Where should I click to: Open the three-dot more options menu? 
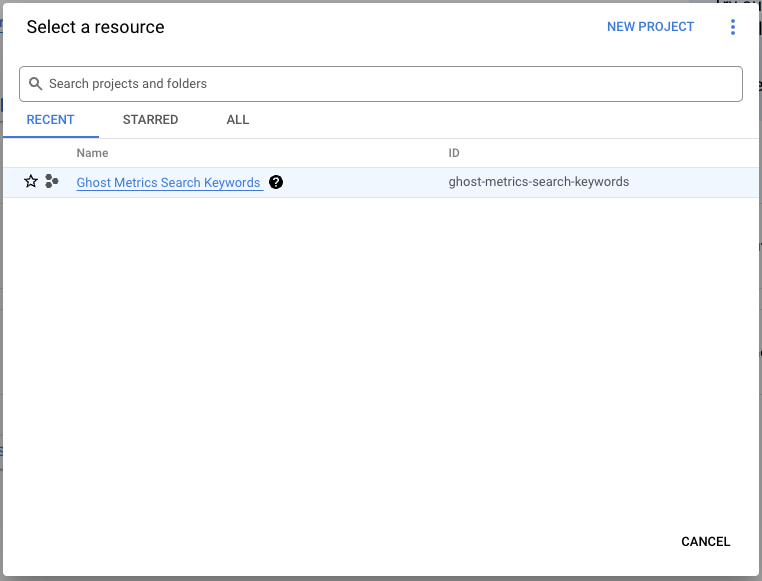[x=733, y=27]
